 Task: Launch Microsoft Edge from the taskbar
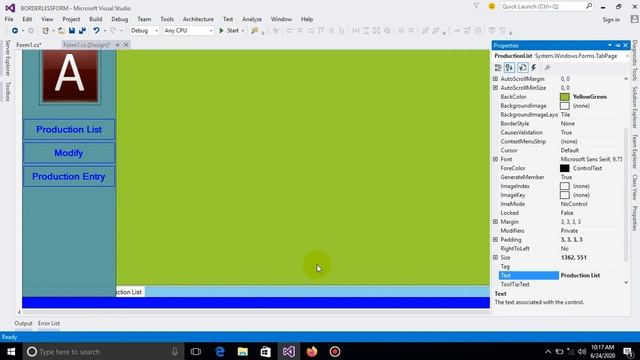pyautogui.click(x=220, y=351)
